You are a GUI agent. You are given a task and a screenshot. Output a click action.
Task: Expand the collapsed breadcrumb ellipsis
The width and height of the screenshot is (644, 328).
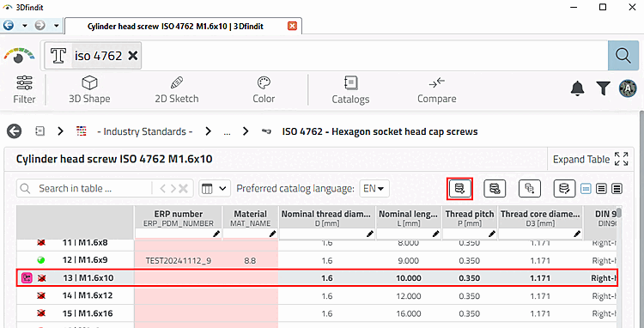pyautogui.click(x=227, y=131)
